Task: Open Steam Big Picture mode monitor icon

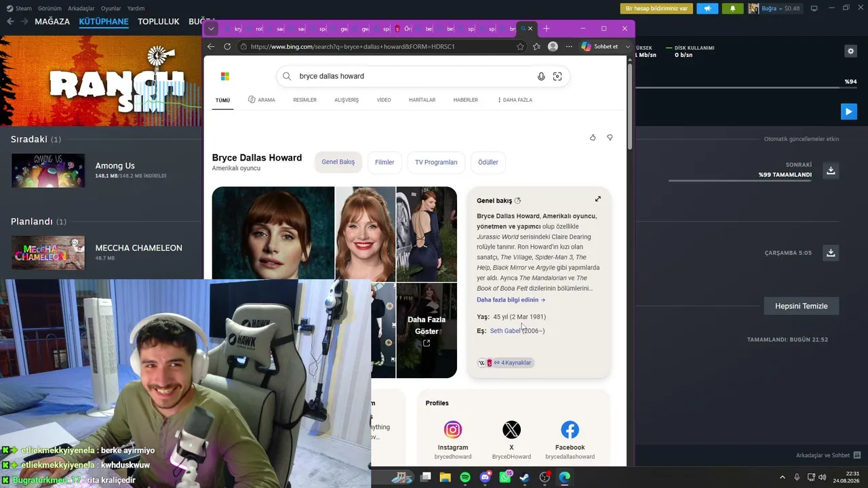Action: (814, 8)
